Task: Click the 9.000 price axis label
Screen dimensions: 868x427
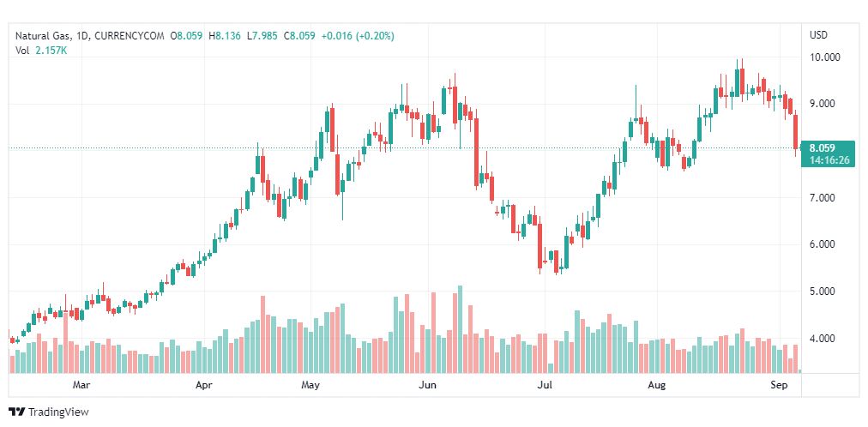Action: click(x=824, y=104)
